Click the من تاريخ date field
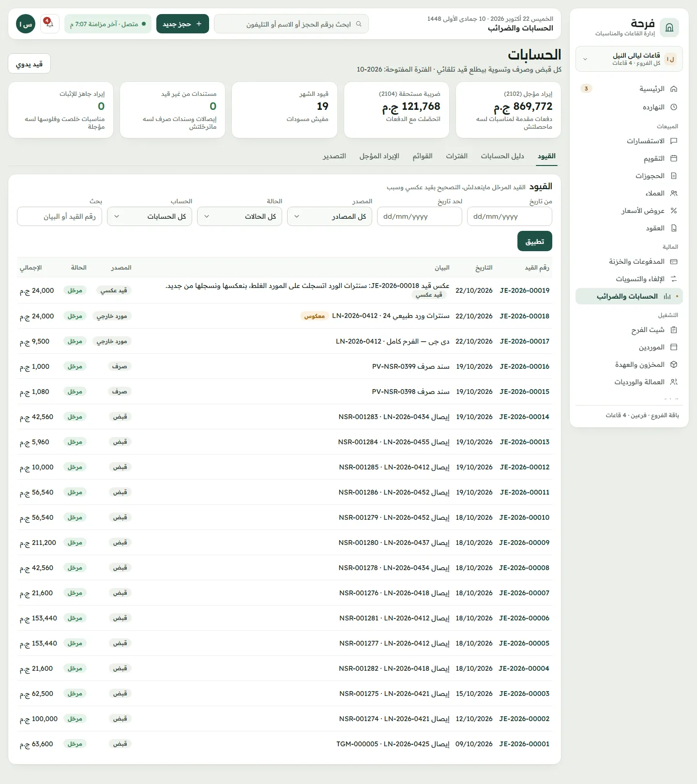The height and width of the screenshot is (784, 697). [x=510, y=217]
